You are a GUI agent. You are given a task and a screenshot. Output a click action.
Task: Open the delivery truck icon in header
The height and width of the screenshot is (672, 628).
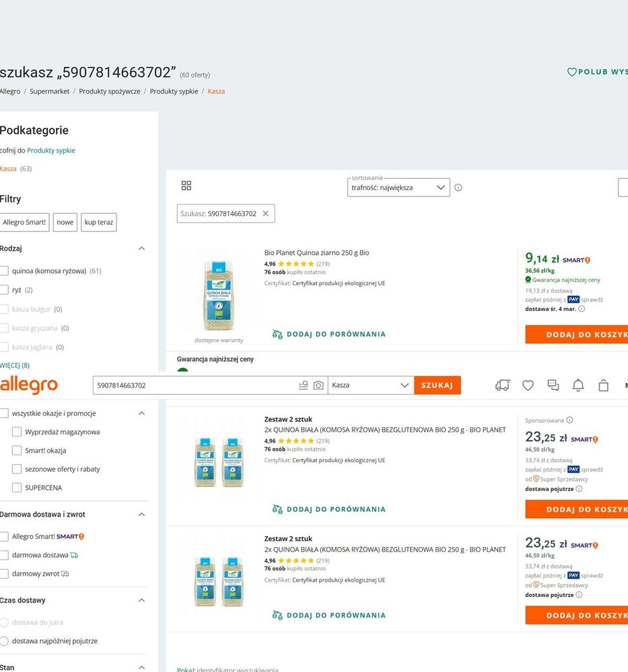click(502, 385)
